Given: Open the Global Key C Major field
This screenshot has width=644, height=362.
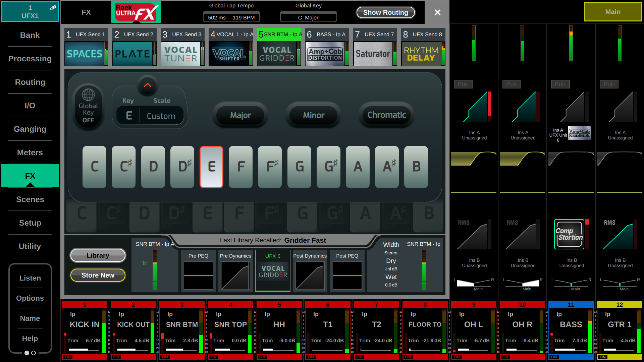Looking at the screenshot, I should click(308, 17).
